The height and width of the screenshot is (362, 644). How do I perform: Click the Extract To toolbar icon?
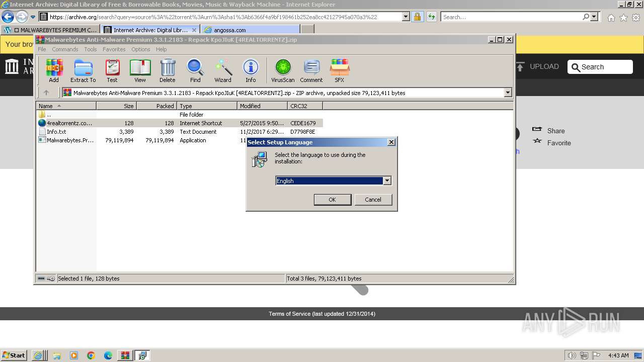click(83, 70)
